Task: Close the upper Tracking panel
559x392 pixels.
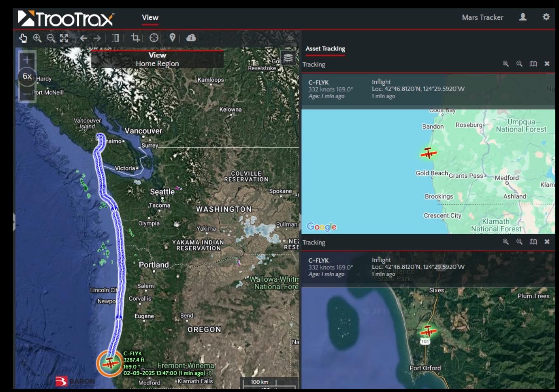Action: (547, 64)
